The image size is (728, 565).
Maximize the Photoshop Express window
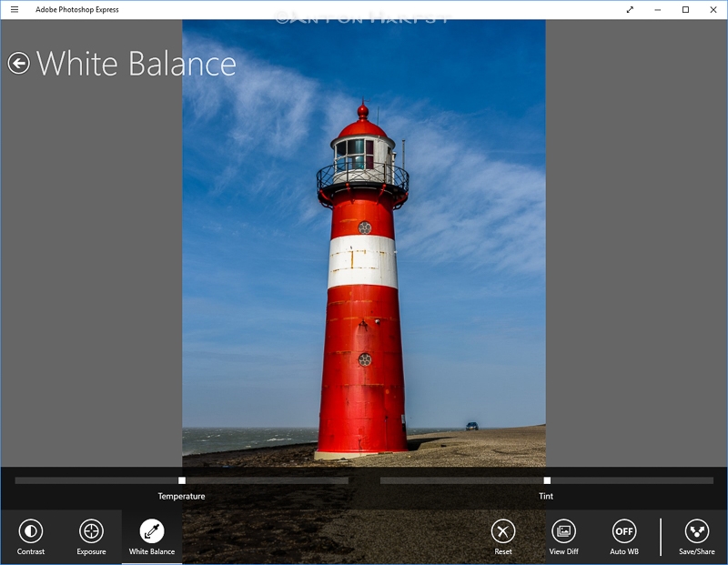click(x=685, y=9)
